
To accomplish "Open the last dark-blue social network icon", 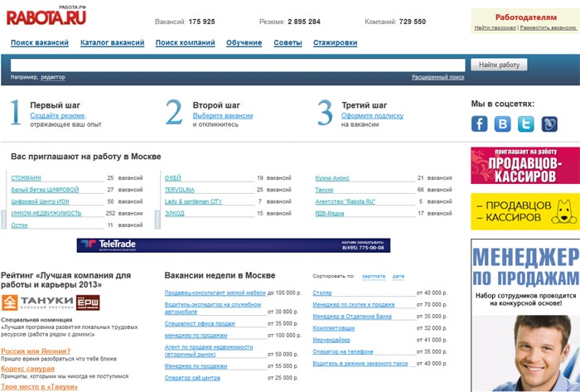I will [x=549, y=123].
